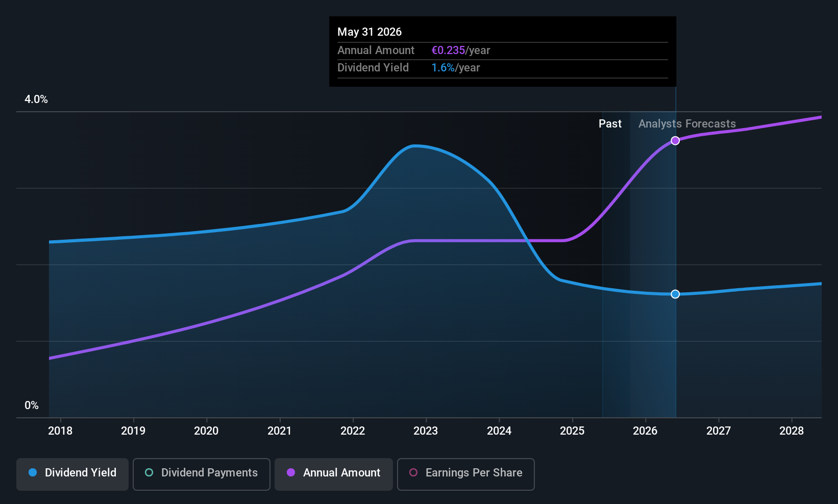Select the 2020 x-axis year label
838x504 pixels.
point(206,431)
